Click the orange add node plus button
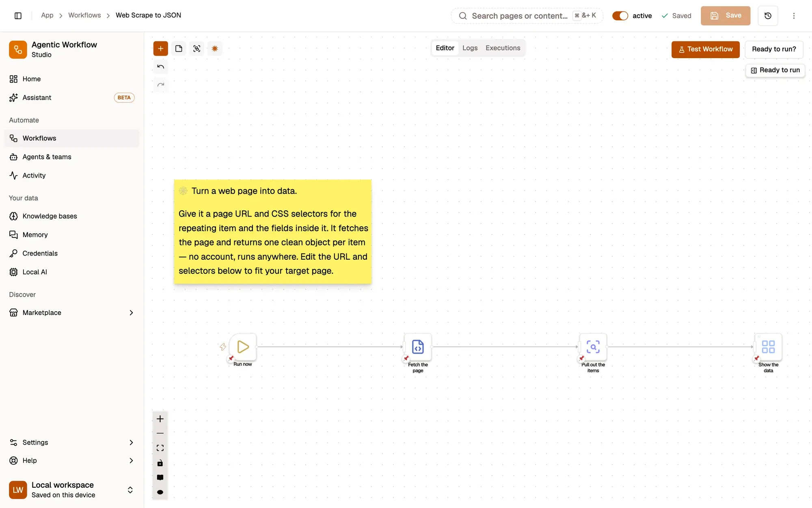The height and width of the screenshot is (508, 812). [x=160, y=48]
